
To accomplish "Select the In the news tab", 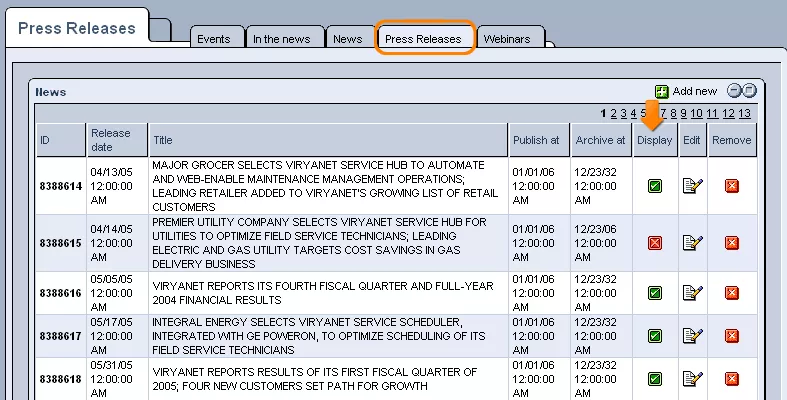I will (281, 39).
